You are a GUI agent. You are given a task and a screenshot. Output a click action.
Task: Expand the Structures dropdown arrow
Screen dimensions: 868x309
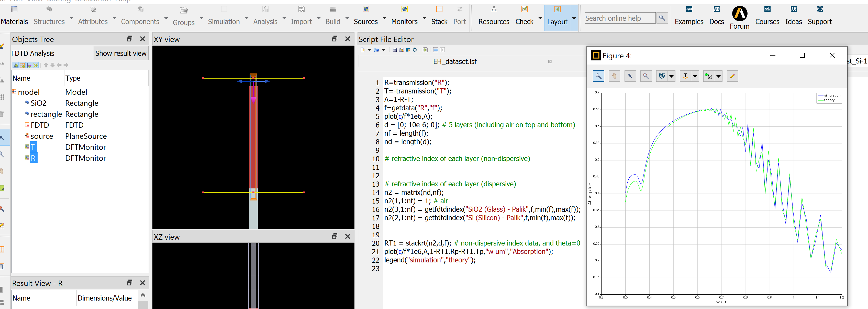click(71, 18)
